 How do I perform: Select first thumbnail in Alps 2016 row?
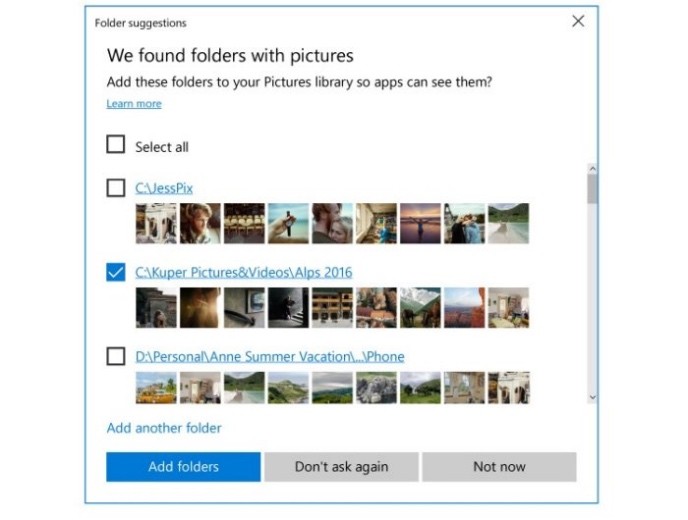pos(155,308)
